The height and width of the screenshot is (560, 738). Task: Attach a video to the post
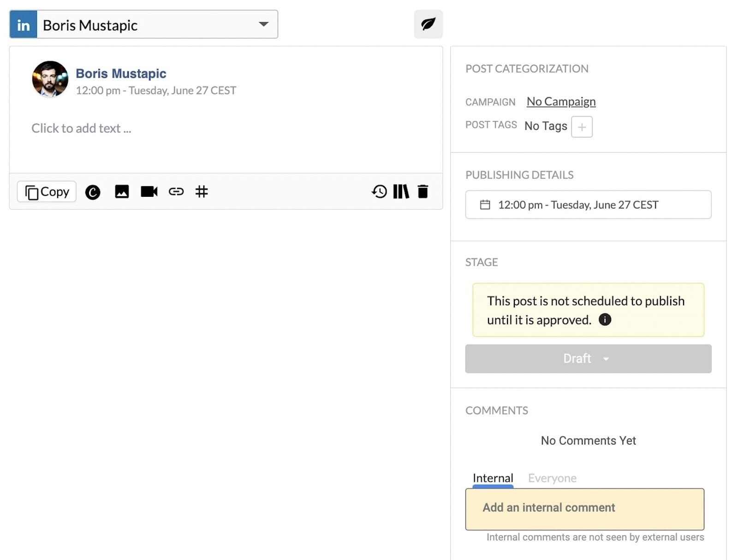149,192
